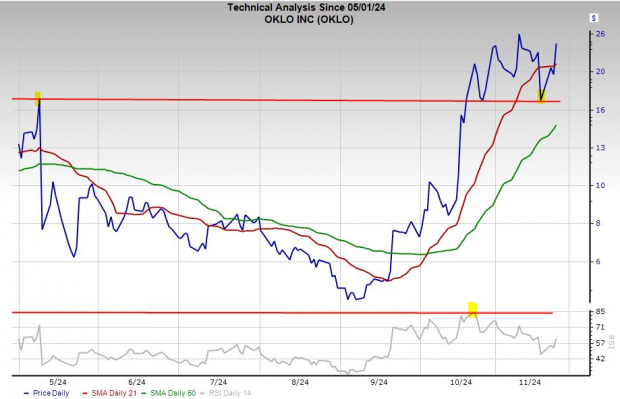This screenshot has height=399, width=620.
Task: Click the 85 RSI axis label
Action: tap(601, 312)
